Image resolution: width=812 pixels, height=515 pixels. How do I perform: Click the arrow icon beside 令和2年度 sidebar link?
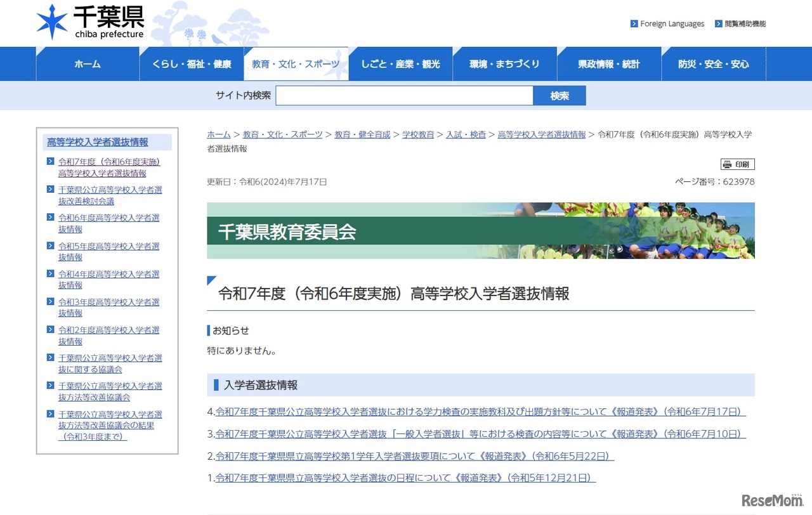tap(51, 330)
